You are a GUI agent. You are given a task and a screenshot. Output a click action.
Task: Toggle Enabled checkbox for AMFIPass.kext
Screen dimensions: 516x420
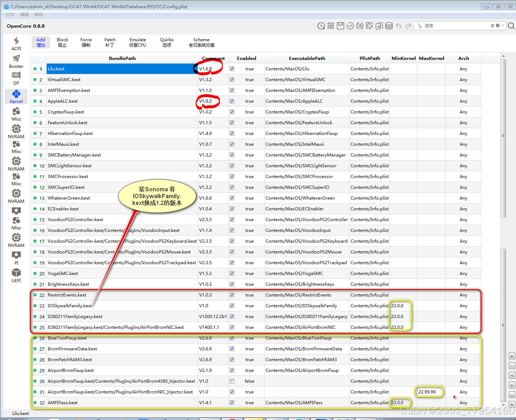click(232, 403)
